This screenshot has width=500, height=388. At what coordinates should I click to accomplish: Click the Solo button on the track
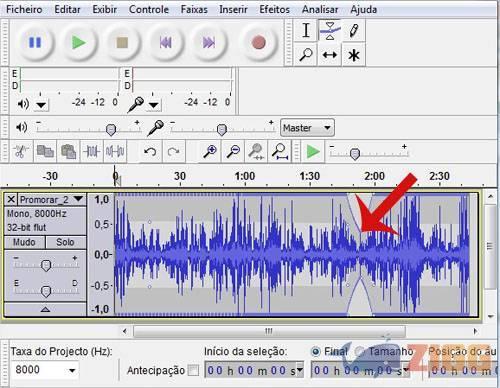coord(65,242)
